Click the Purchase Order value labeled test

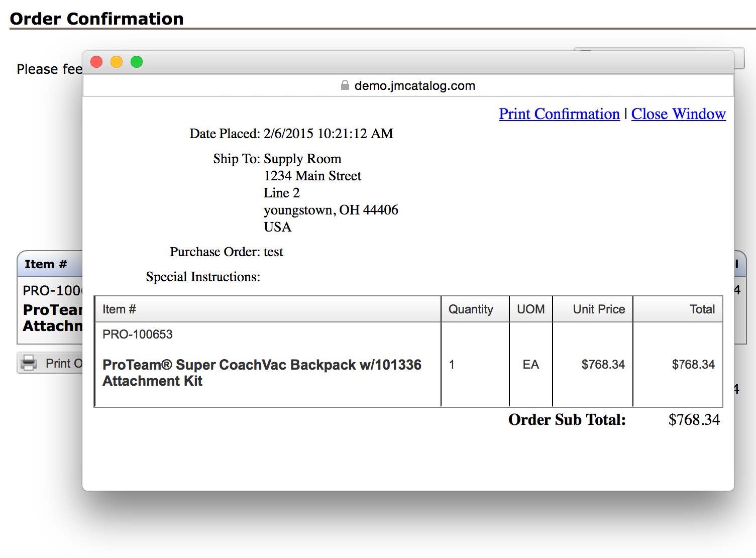coord(274,252)
